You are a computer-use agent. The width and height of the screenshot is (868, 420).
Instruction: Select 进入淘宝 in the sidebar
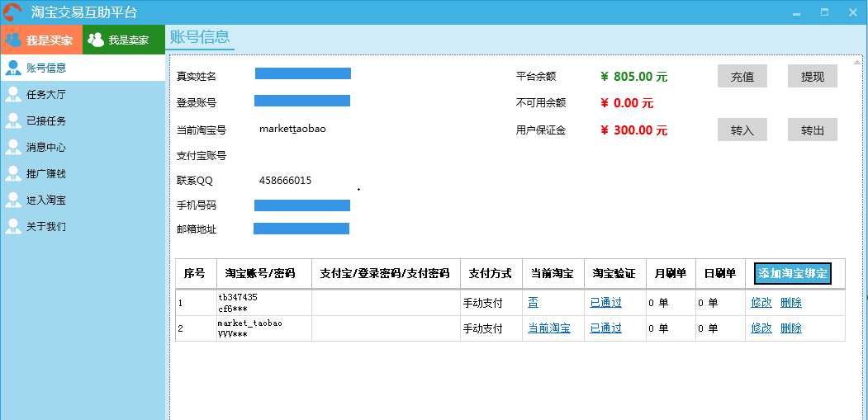[83, 201]
